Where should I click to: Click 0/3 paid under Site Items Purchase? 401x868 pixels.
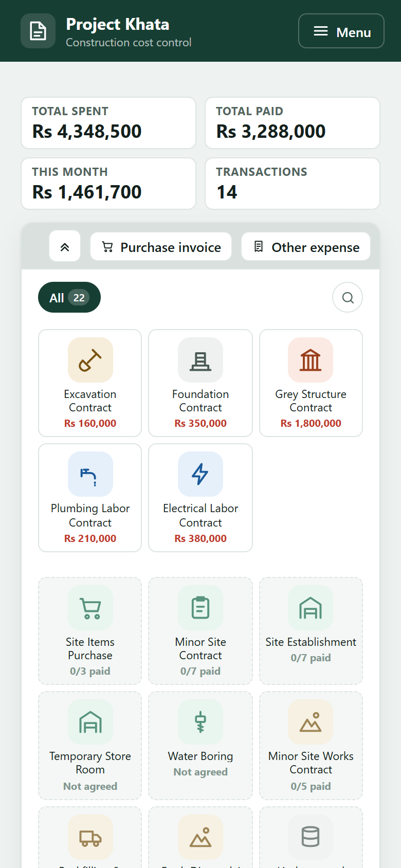coord(90,671)
